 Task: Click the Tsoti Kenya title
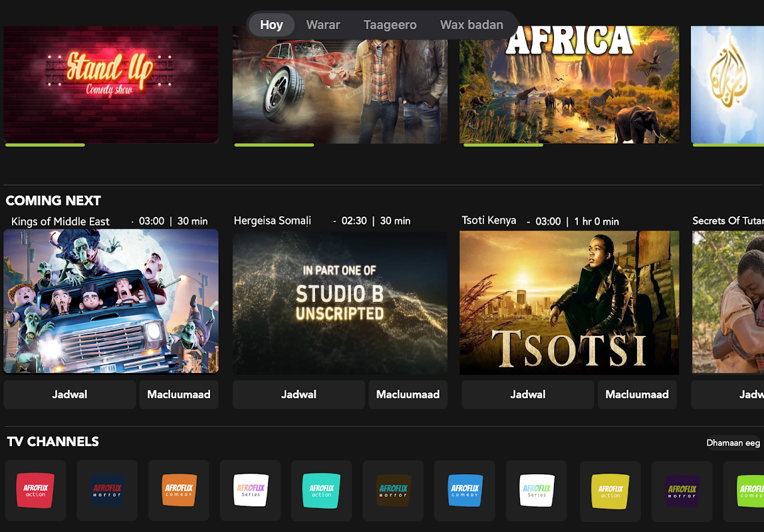tap(489, 220)
